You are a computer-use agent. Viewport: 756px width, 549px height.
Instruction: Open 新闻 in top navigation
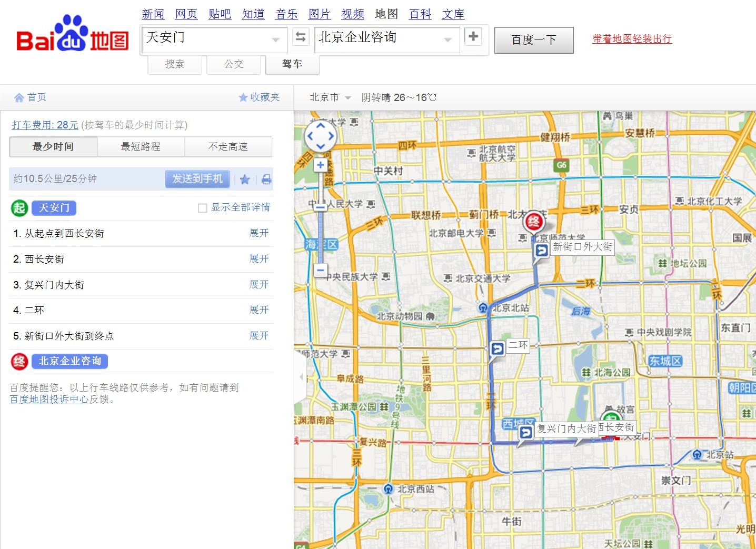click(x=153, y=14)
